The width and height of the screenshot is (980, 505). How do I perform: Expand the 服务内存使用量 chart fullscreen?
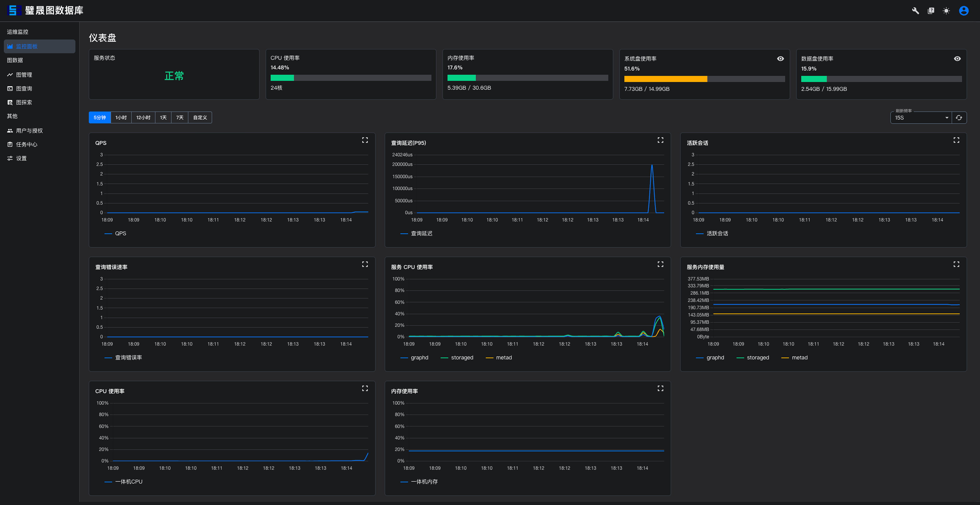(x=956, y=264)
